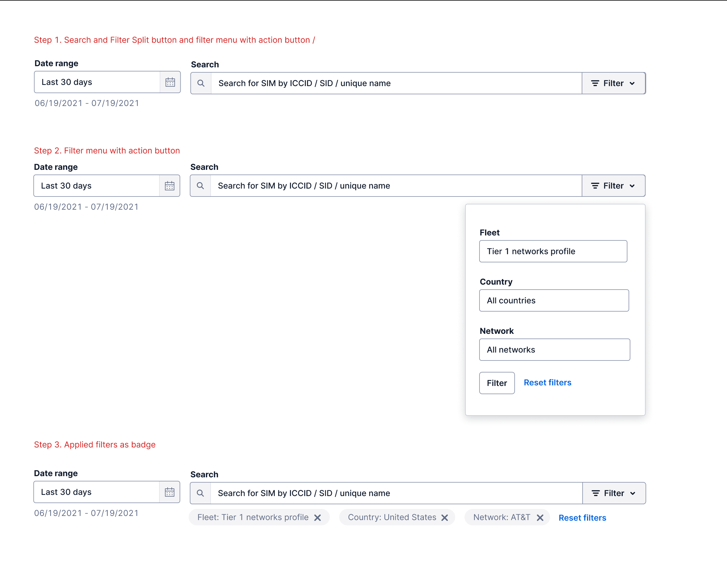Remove the Network: AT&T badge

click(x=540, y=517)
